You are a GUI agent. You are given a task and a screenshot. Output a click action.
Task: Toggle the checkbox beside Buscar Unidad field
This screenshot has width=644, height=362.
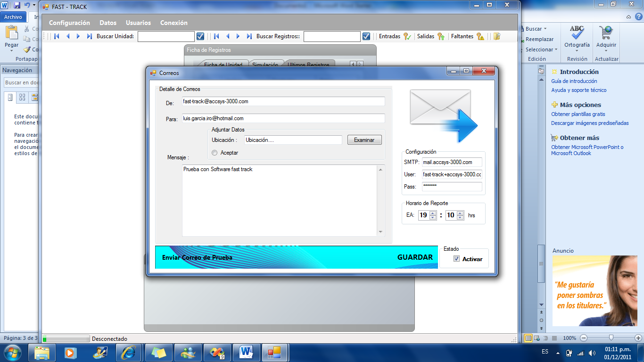pos(200,36)
